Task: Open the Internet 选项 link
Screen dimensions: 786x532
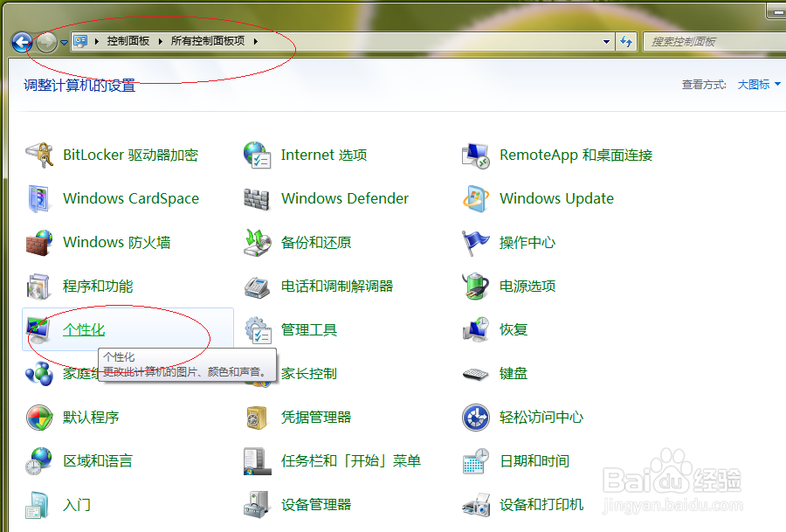Action: 324,155
